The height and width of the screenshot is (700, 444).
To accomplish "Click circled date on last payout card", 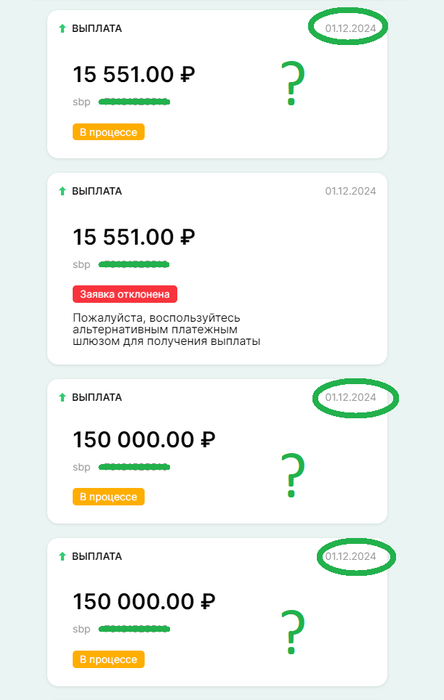I will [x=350, y=556].
